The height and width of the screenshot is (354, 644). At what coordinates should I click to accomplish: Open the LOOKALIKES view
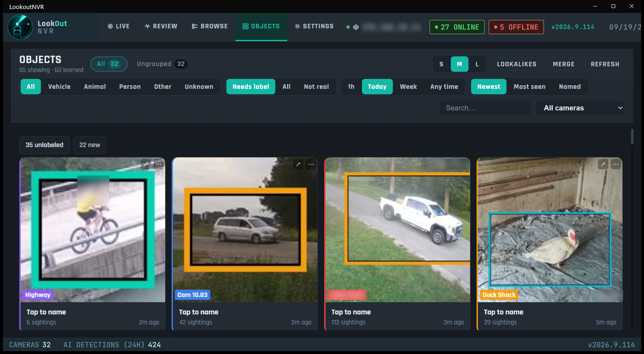point(516,64)
